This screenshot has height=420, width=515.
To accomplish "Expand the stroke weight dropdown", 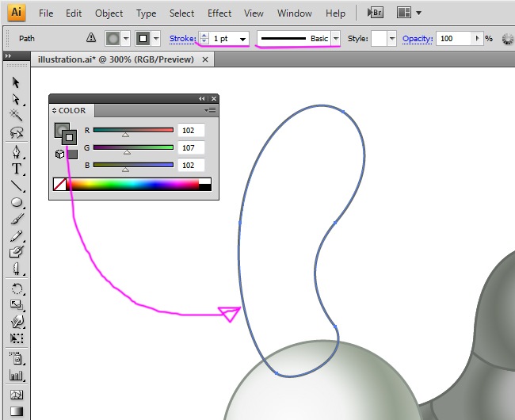I will coord(242,39).
